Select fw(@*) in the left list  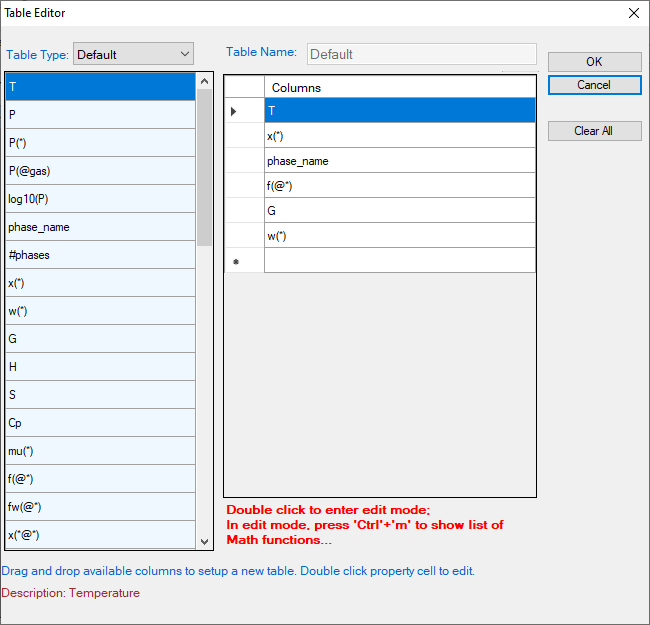(100, 507)
